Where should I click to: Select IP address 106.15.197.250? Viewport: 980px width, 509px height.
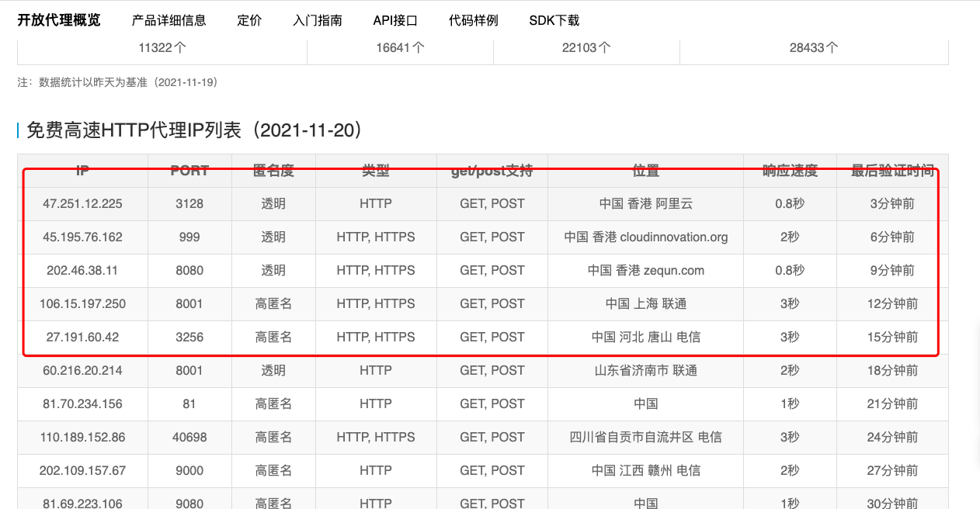[83, 304]
